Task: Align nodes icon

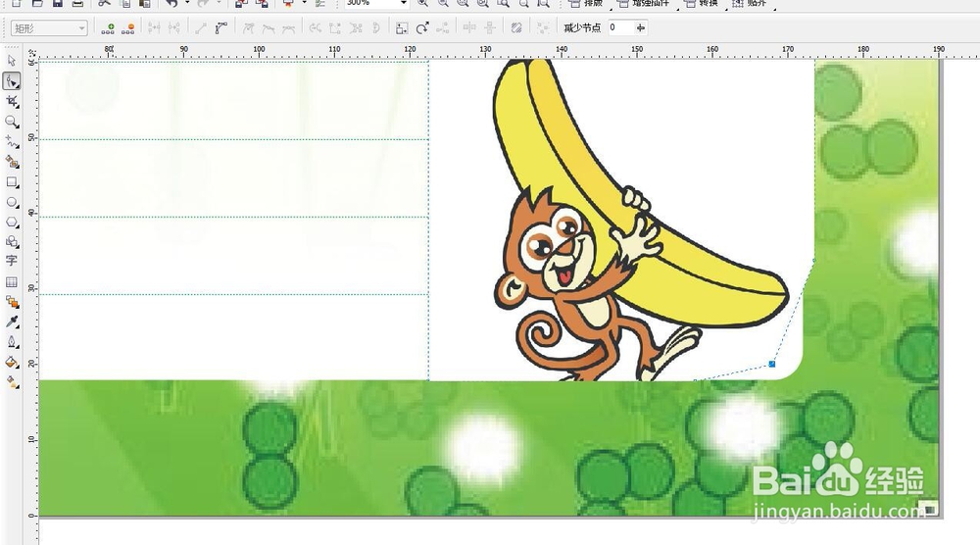Action: point(443,28)
